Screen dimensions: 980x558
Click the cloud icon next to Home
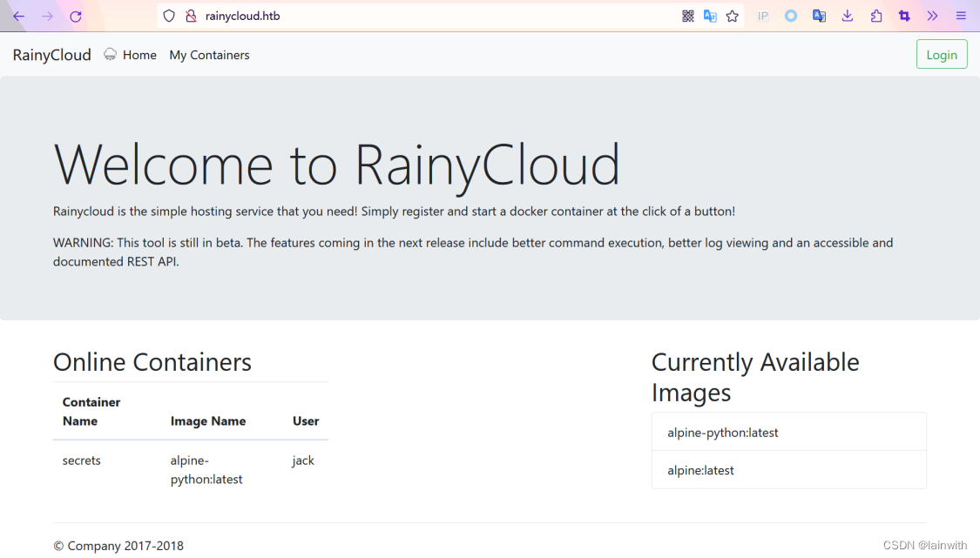(x=110, y=54)
